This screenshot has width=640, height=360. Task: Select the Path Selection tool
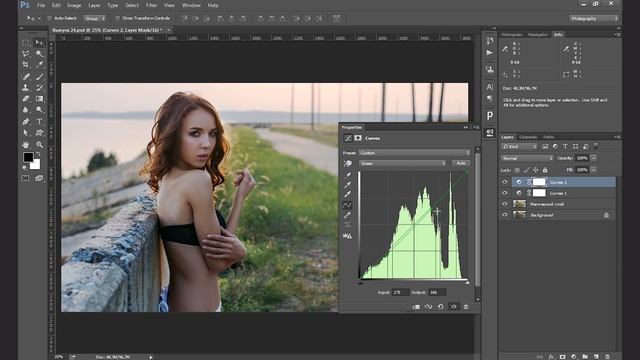[26, 133]
